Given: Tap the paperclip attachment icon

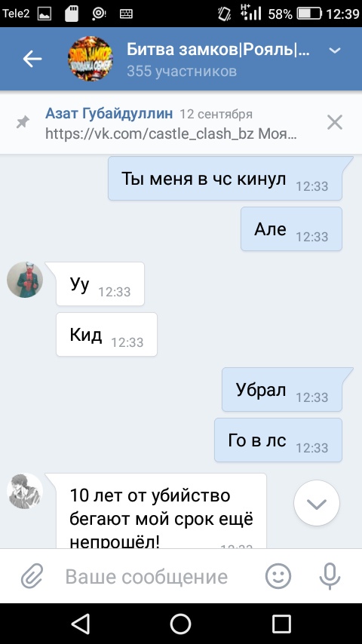Looking at the screenshot, I should [32, 577].
